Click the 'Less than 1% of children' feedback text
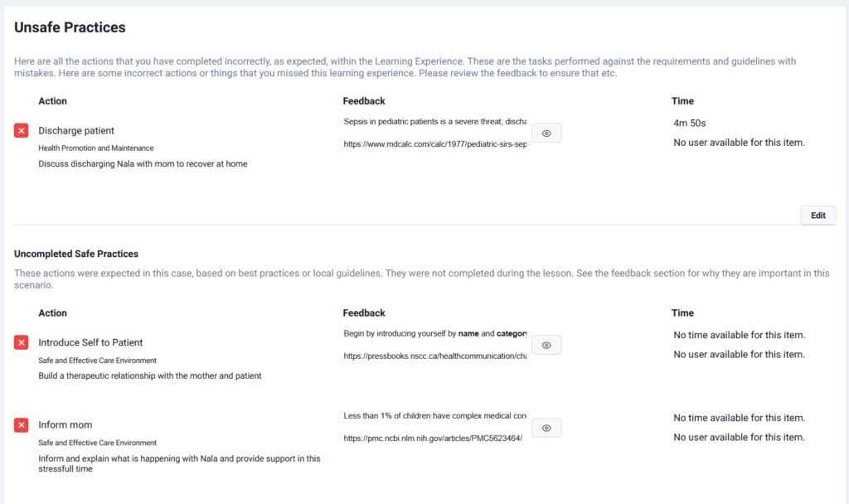Viewport: 849px width, 504px height. (434, 416)
